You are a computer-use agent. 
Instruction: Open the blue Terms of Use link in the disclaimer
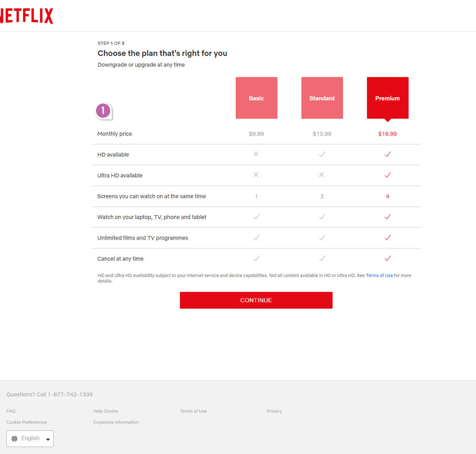click(x=379, y=276)
